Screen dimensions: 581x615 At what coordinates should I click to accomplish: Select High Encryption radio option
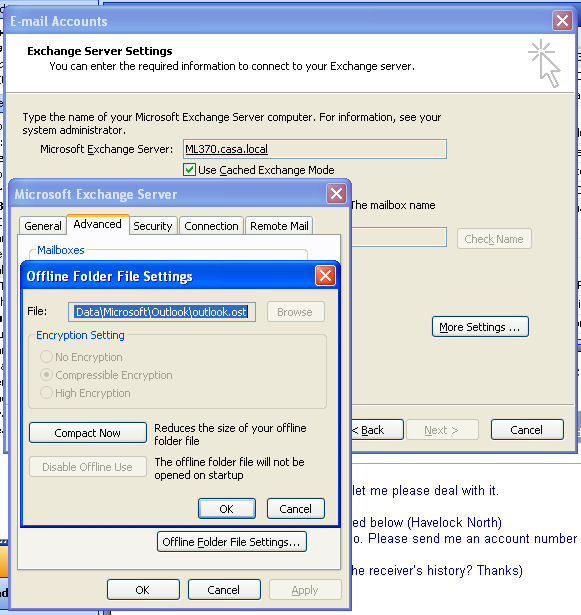coord(46,393)
